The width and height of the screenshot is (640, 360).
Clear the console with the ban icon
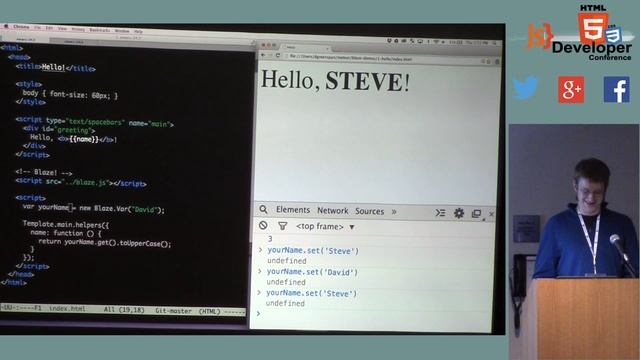263,225
